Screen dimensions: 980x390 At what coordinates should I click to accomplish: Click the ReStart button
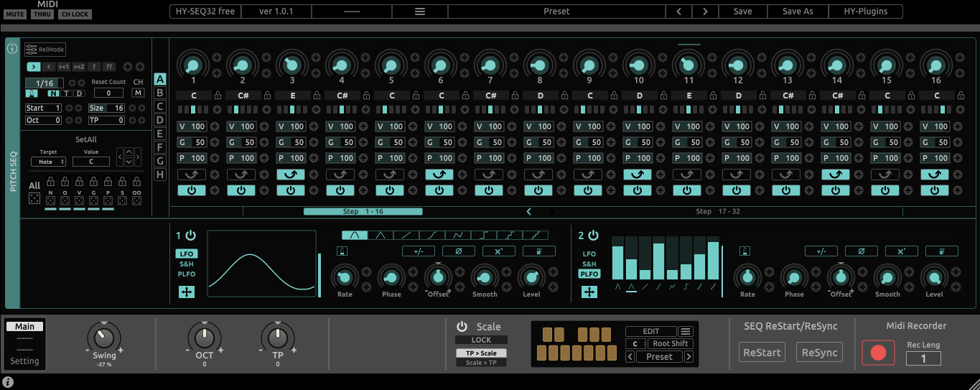click(x=762, y=353)
